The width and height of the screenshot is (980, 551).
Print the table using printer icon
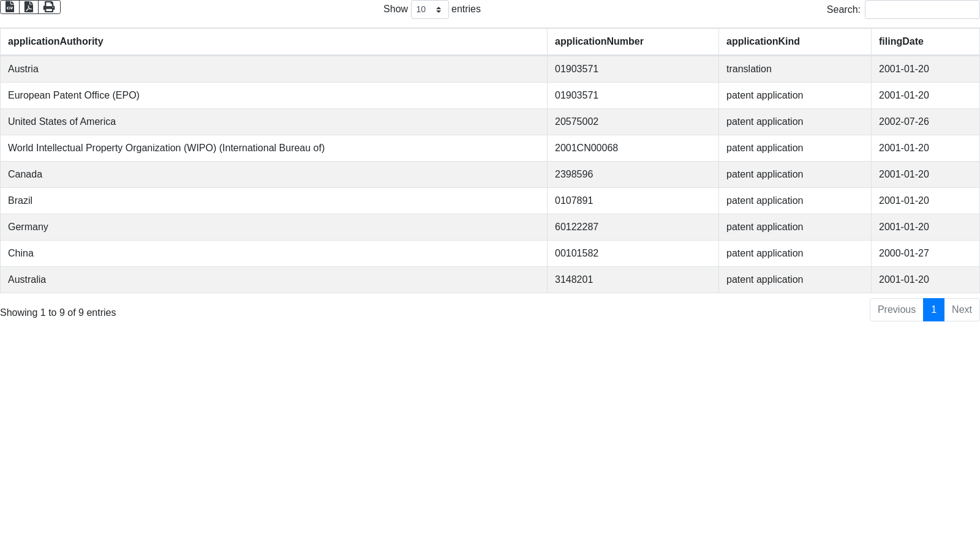[x=49, y=7]
